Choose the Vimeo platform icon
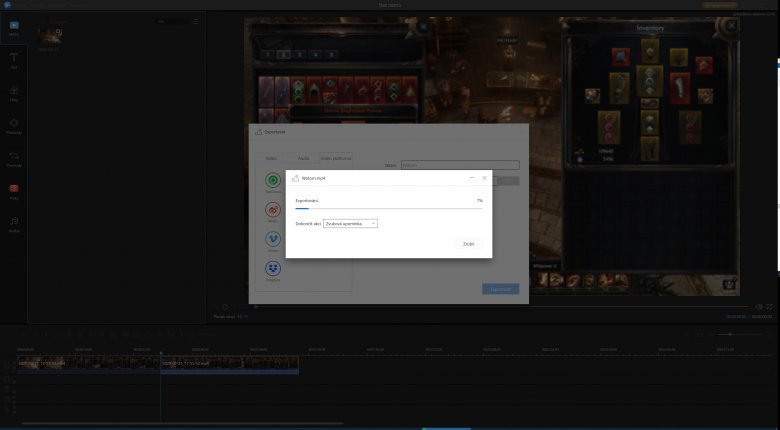 coord(273,239)
